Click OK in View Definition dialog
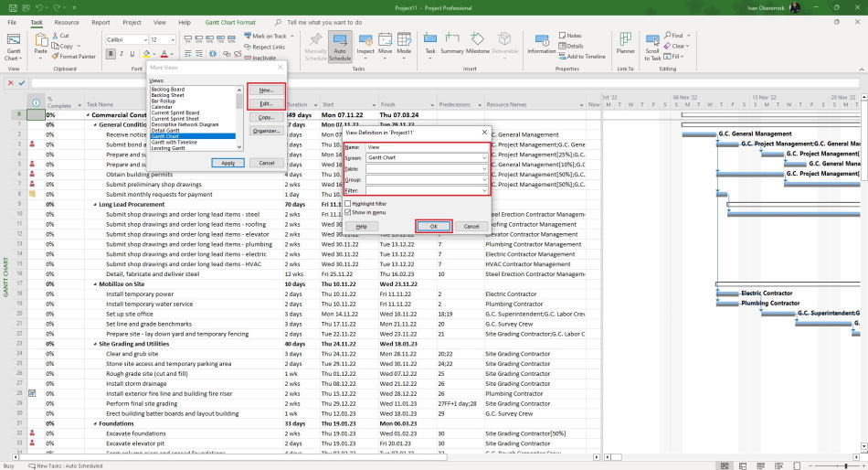Image resolution: width=868 pixels, height=470 pixels. coord(433,226)
